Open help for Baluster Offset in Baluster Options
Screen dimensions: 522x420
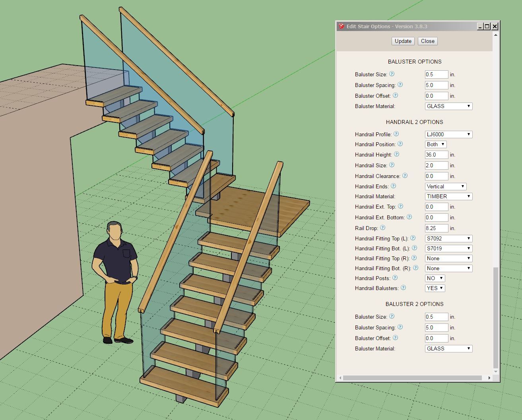[395, 95]
